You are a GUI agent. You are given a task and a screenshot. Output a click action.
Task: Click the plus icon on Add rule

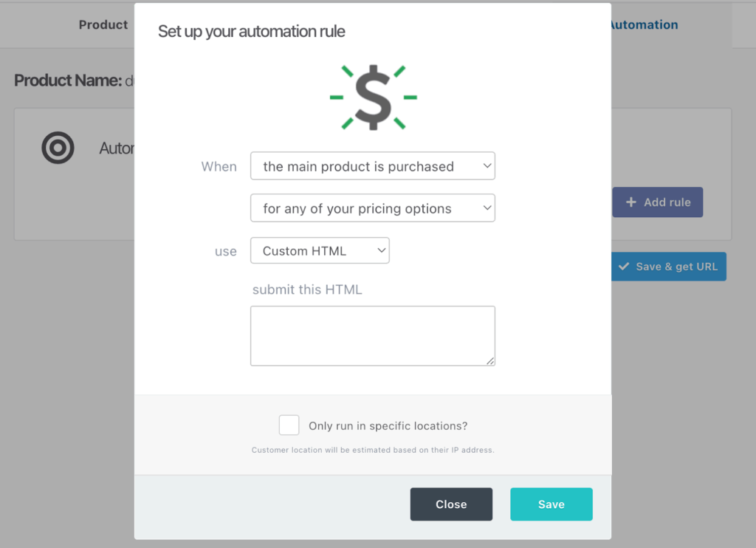coord(631,202)
